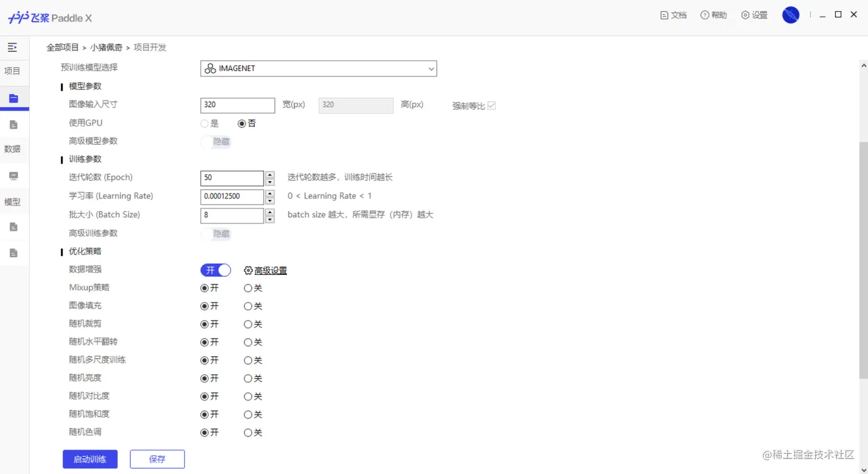Screen dimensions: 868x474
Task: Select 关 for 随机裁剪
Action: point(248,324)
